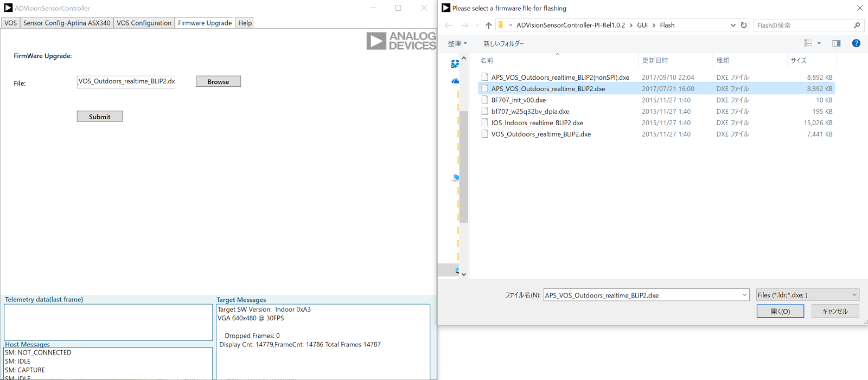
Task: Click file icon of BF707_init_v00.dxe
Action: pyautogui.click(x=484, y=100)
